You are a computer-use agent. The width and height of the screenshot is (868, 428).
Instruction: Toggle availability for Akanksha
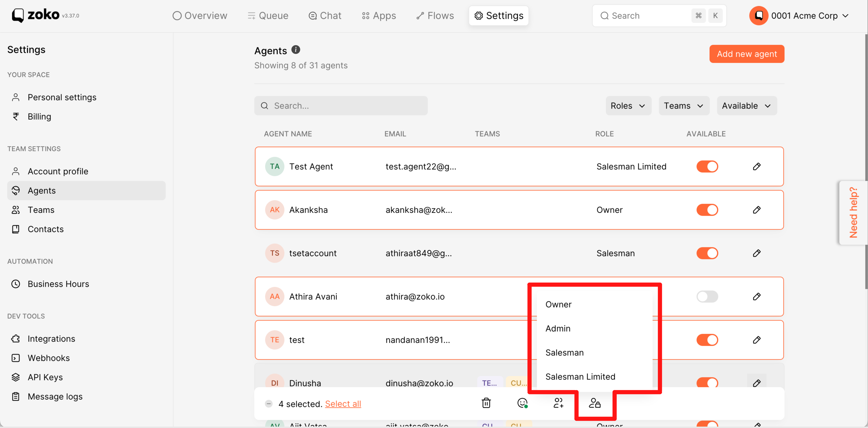(707, 210)
